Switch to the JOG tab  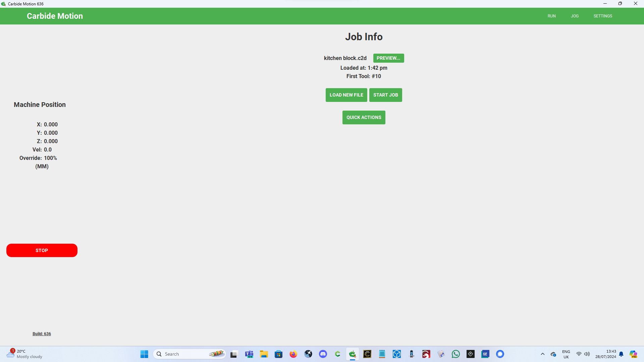click(x=575, y=16)
